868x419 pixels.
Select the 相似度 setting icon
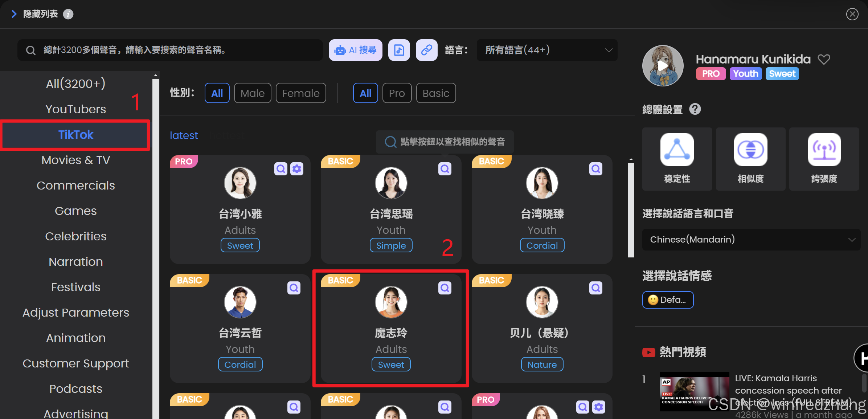click(750, 150)
